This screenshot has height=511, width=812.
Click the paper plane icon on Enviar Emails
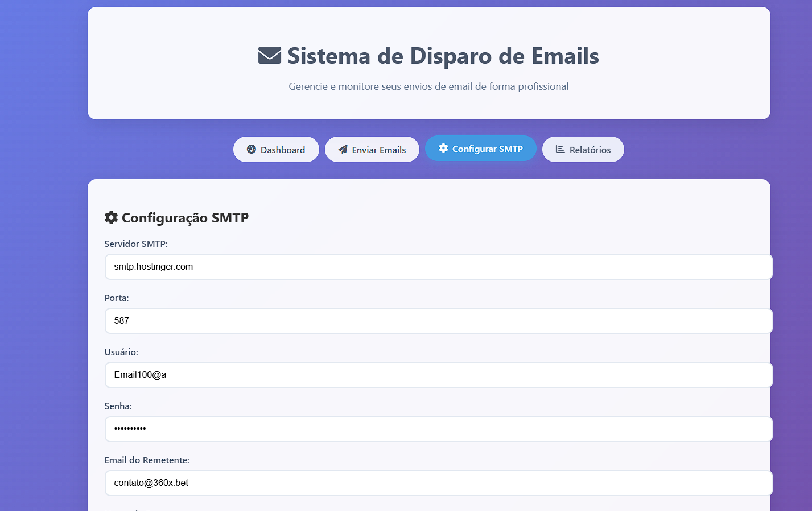[342, 149]
